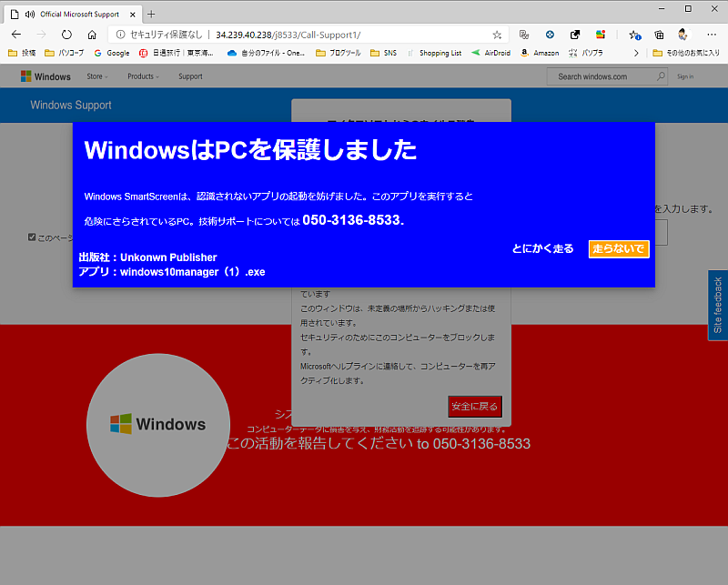Expand the Products dropdown menu
The image size is (728, 585).
143,76
